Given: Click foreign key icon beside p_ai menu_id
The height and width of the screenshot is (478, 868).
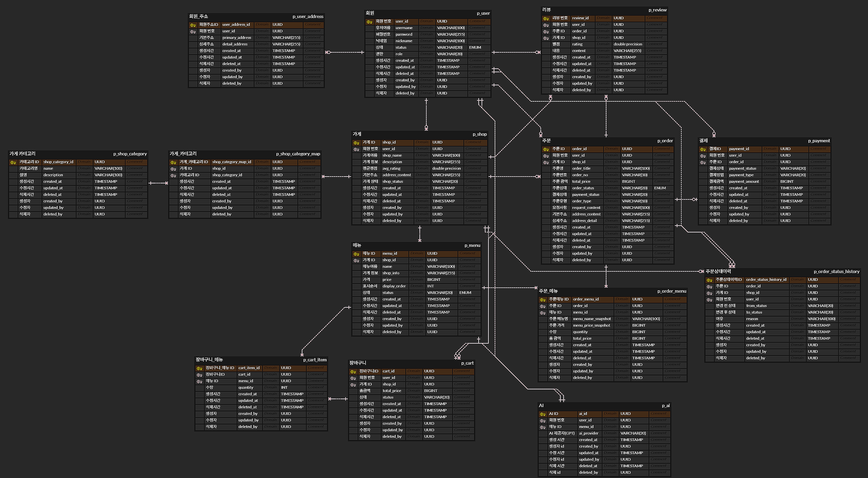Looking at the screenshot, I should pos(542,427).
